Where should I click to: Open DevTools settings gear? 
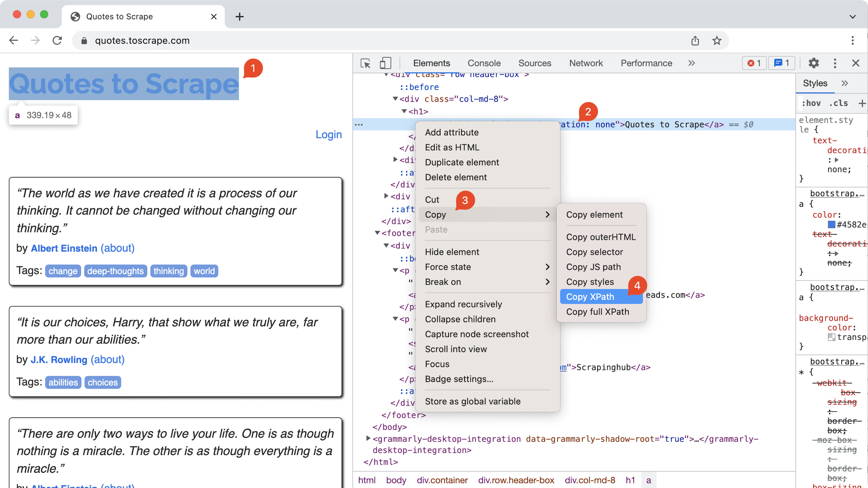(814, 63)
